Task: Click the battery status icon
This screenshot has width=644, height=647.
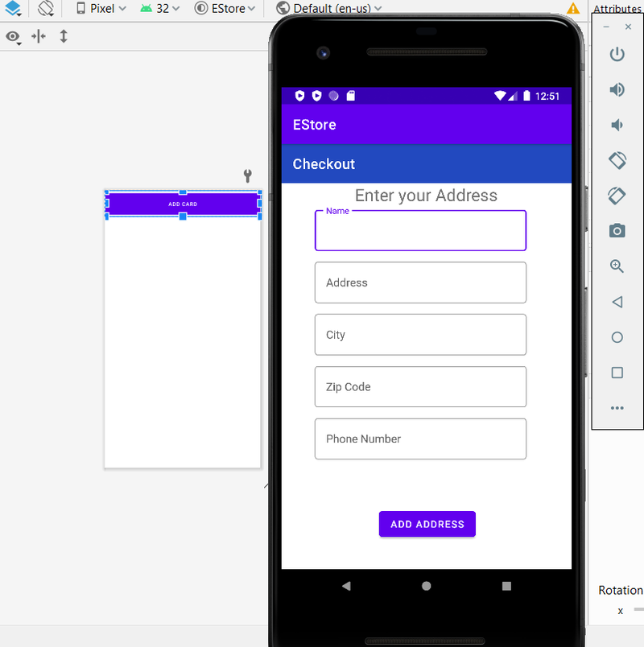Action: pyautogui.click(x=526, y=96)
